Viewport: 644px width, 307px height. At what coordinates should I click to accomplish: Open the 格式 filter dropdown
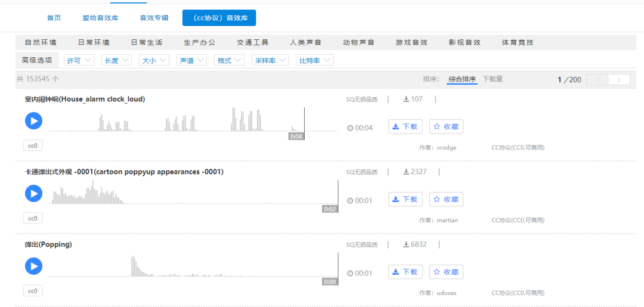[229, 60]
